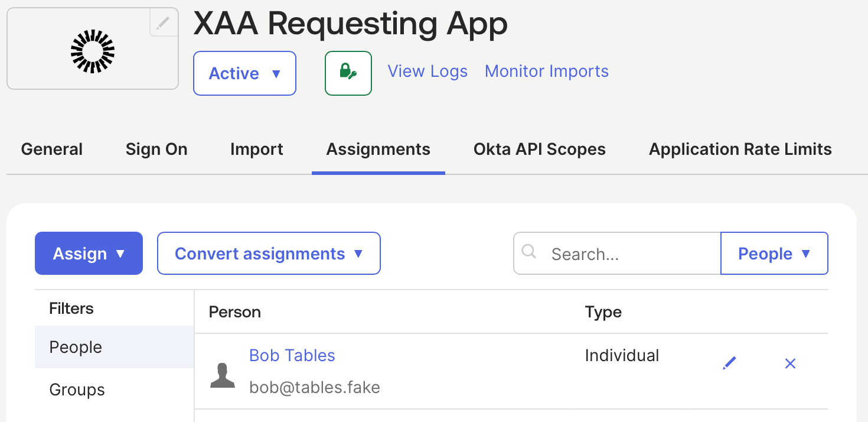Expand the Assign dropdown button
This screenshot has width=868, height=422.
[x=89, y=254]
